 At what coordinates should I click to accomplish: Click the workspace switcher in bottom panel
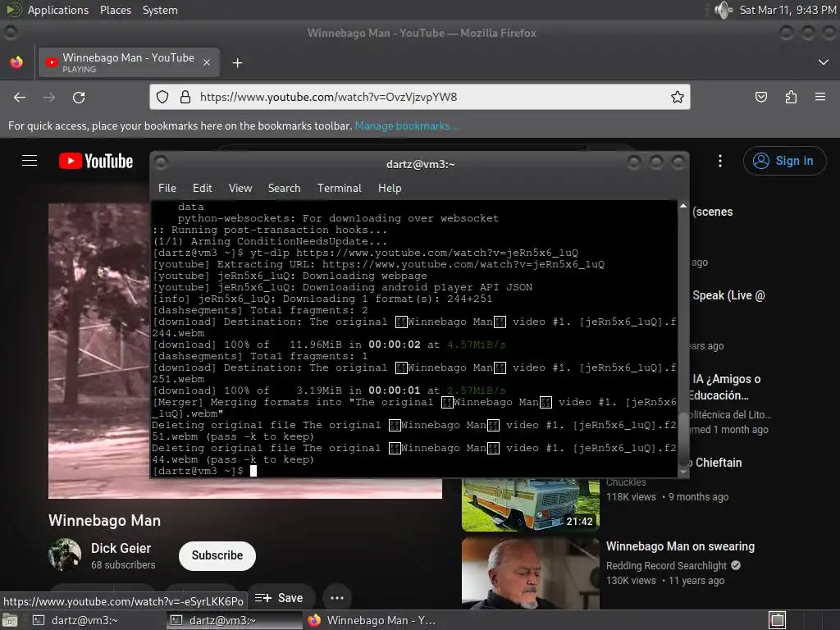coord(778,620)
